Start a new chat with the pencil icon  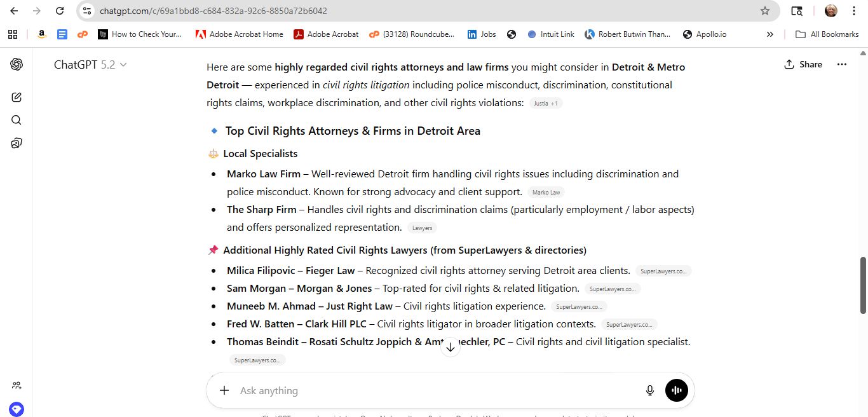17,97
